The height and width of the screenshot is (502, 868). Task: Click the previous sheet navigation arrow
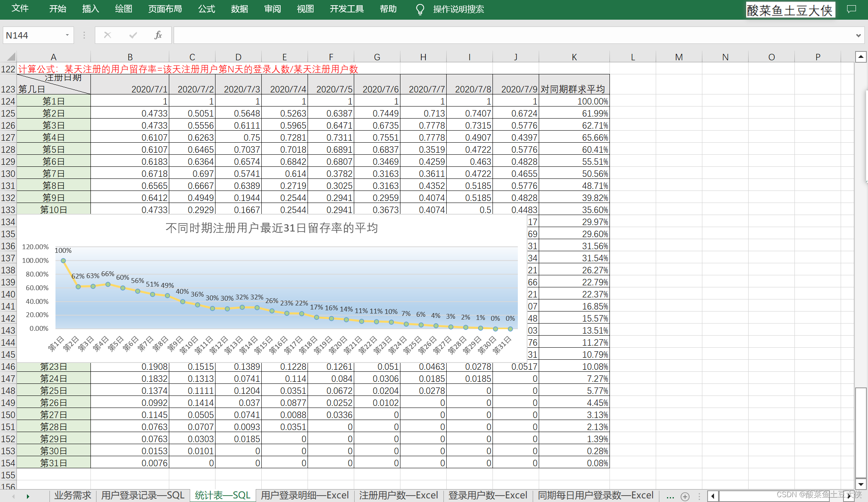coord(14,496)
